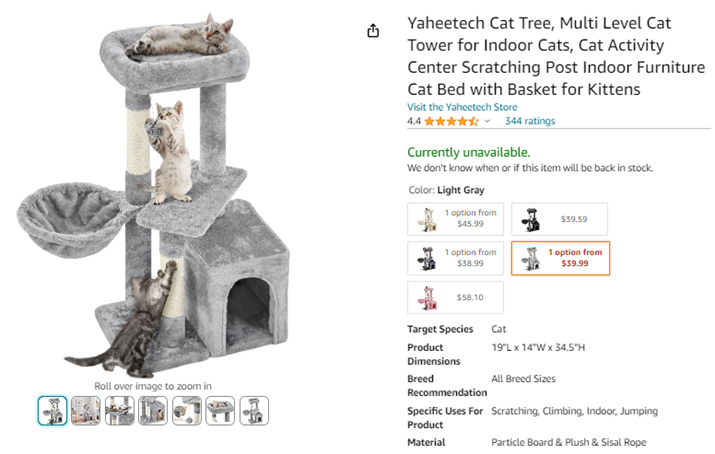Image resolution: width=715 pixels, height=454 pixels.
Task: Select the first product thumbnail
Action: (x=52, y=410)
